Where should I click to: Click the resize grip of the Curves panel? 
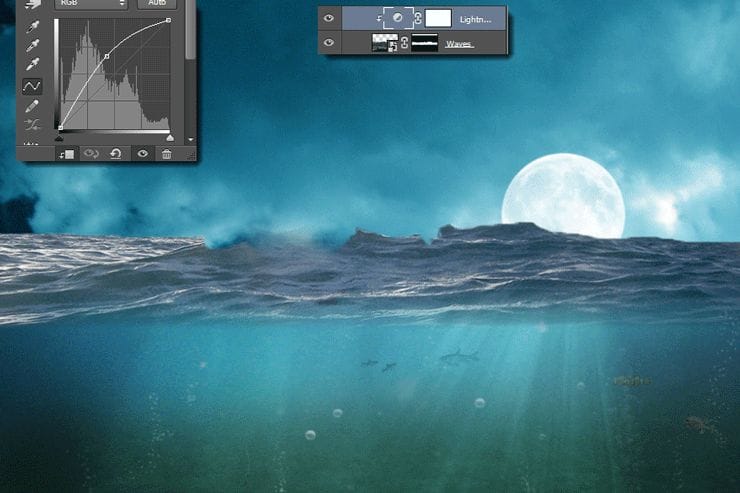[191, 155]
